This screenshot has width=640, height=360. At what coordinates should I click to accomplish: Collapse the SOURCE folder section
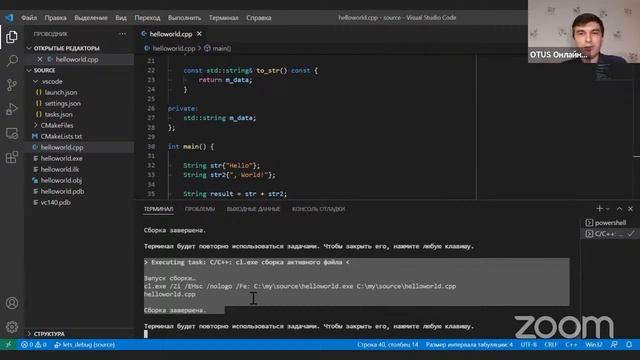coord(29,70)
